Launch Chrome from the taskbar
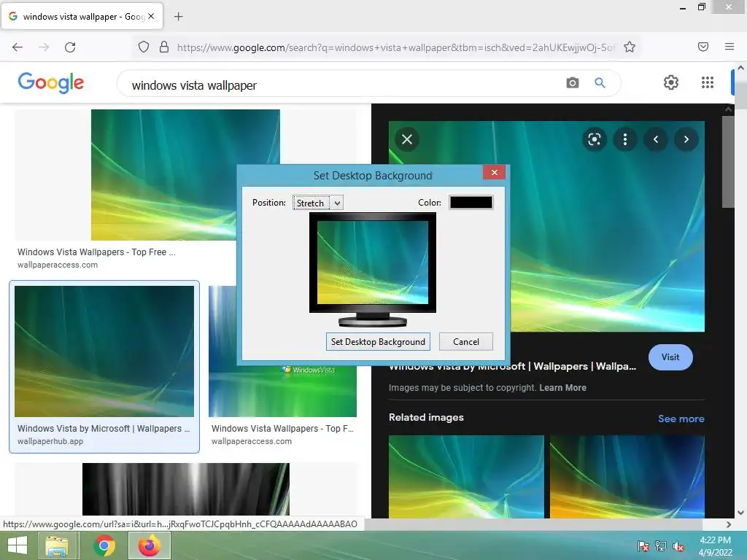Viewport: 747px width, 560px height. click(x=104, y=545)
